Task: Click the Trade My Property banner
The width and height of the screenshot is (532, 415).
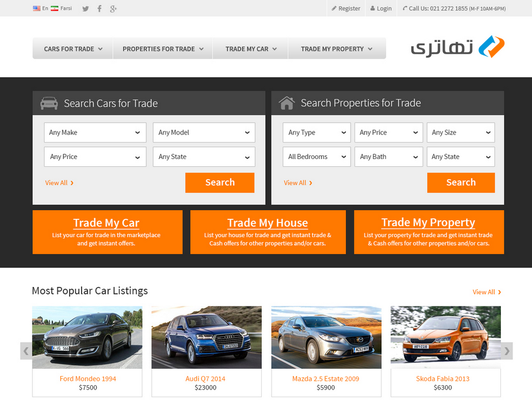Action: 429,232
